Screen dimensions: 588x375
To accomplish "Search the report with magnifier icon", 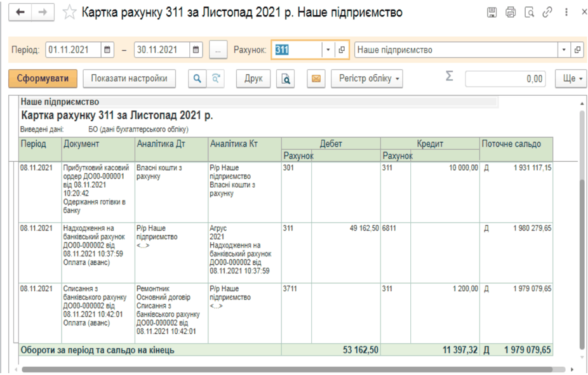I will tap(197, 78).
